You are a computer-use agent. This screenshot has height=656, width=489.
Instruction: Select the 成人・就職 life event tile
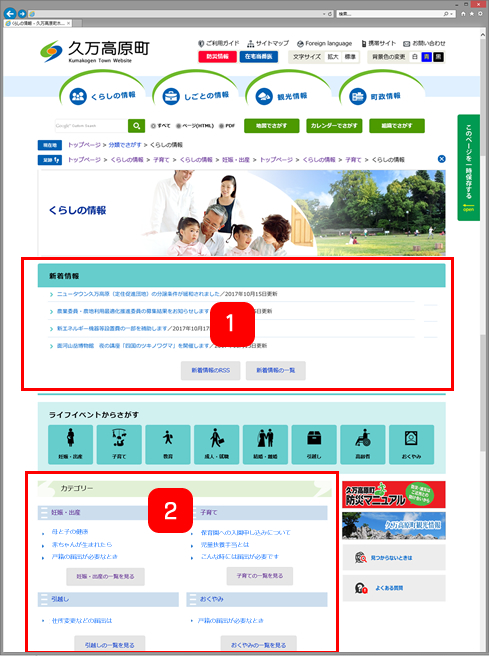pyautogui.click(x=216, y=444)
